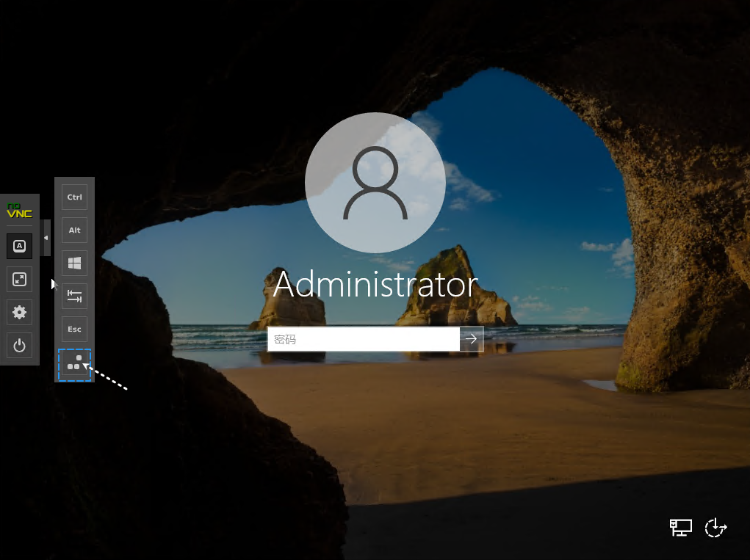Screen dimensions: 750x560
Task: Click the Tab key button
Action: pos(74,296)
